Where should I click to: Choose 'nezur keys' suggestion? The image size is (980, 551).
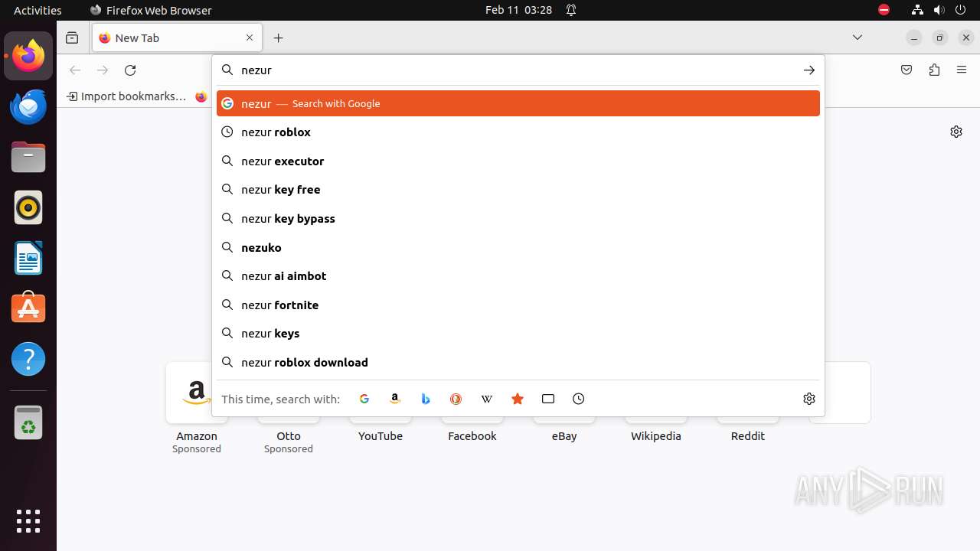point(518,334)
